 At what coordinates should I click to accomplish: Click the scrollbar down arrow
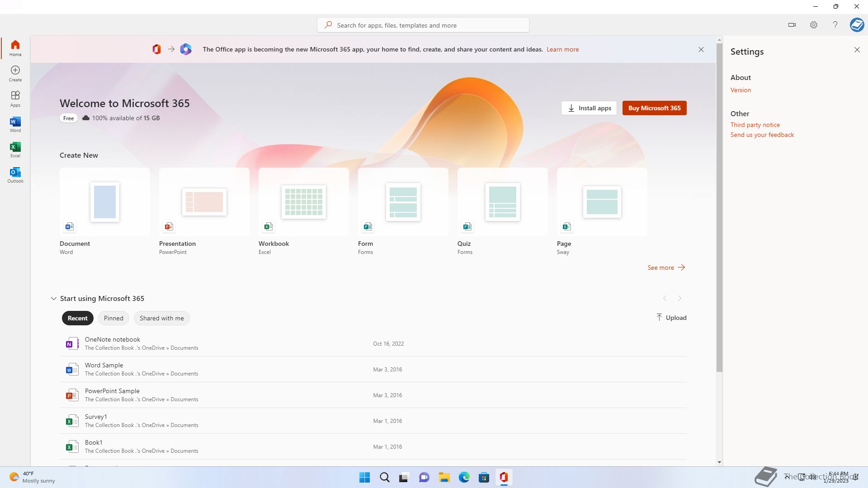click(719, 462)
